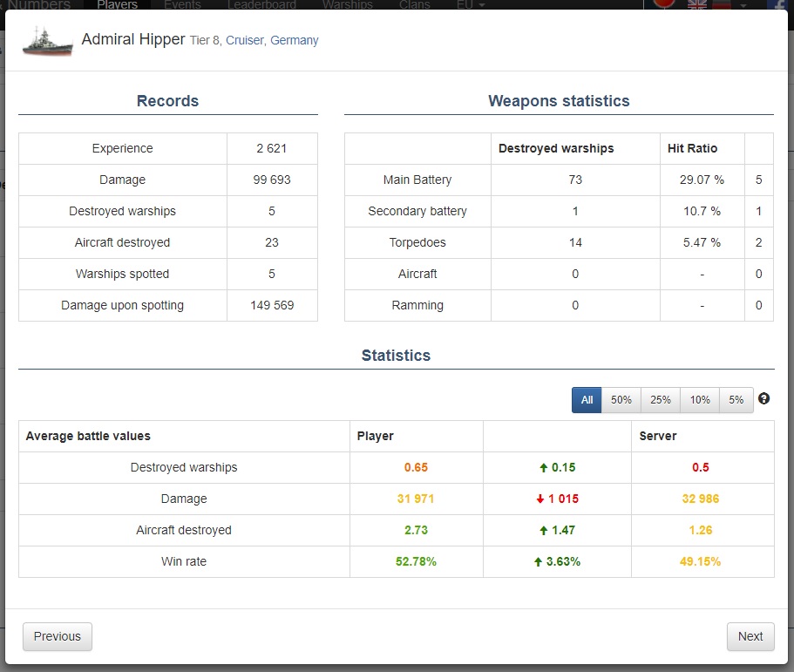Open the Clans menu item
Viewport: 794px width, 672px height.
(x=414, y=4)
